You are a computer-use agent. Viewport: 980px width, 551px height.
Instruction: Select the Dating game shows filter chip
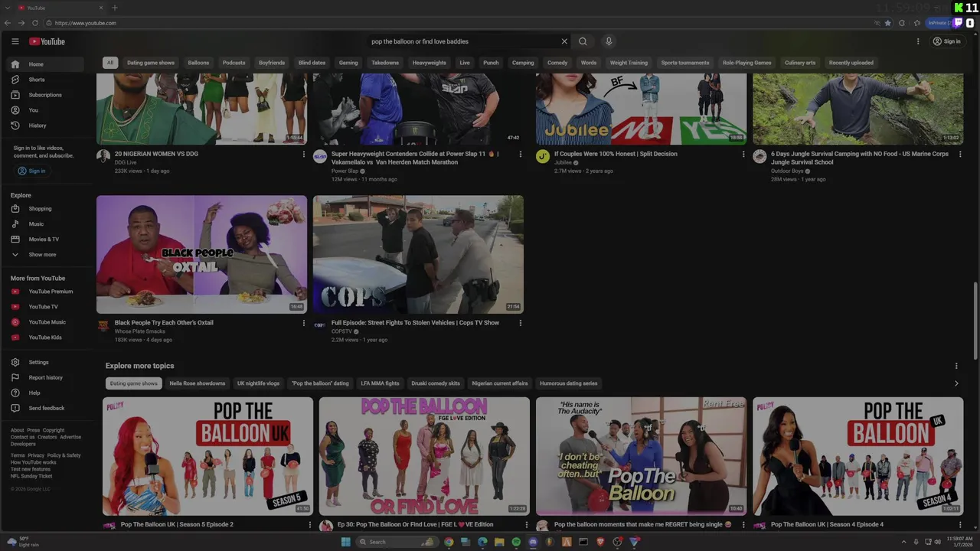pyautogui.click(x=151, y=63)
